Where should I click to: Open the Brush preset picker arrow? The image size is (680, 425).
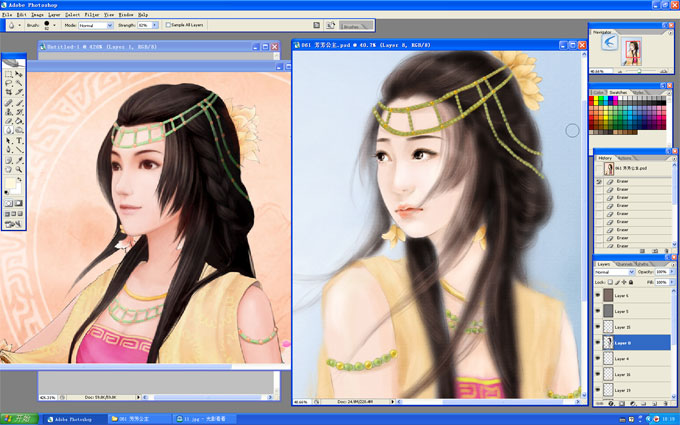(54, 25)
